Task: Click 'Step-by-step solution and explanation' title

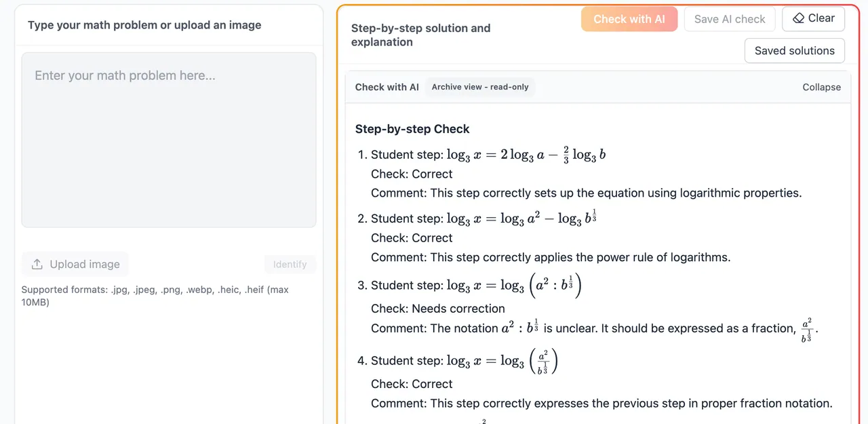Action: point(420,35)
